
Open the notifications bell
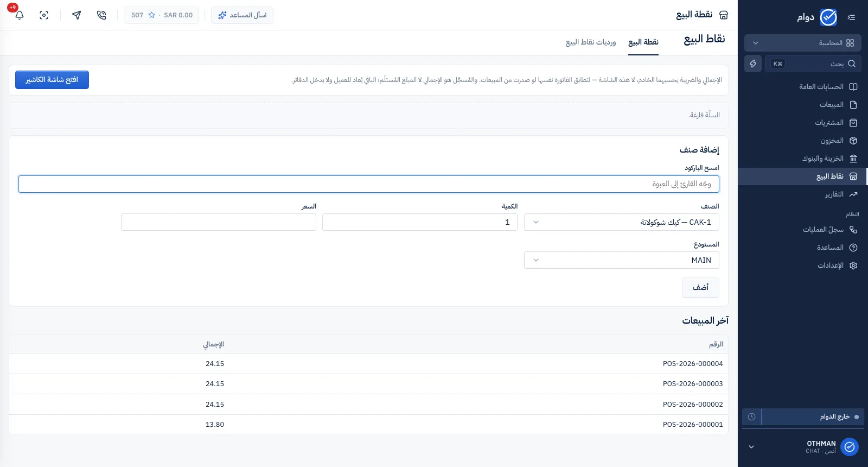(x=20, y=15)
